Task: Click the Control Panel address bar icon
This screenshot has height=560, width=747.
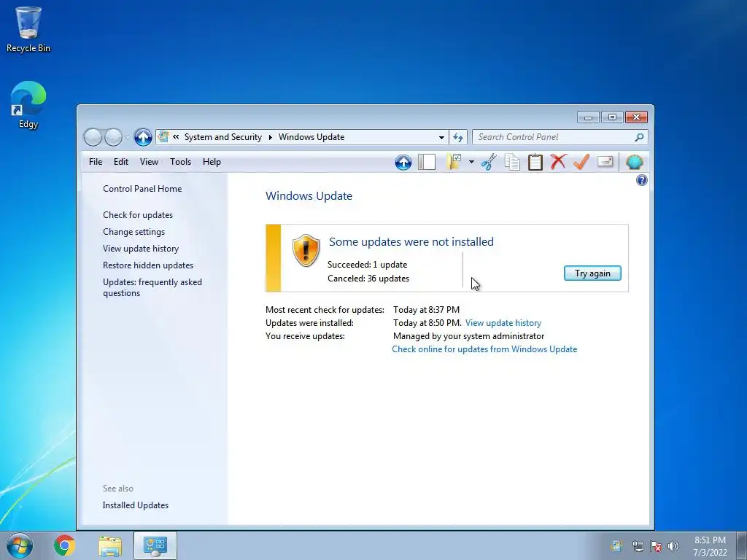Action: pos(163,136)
